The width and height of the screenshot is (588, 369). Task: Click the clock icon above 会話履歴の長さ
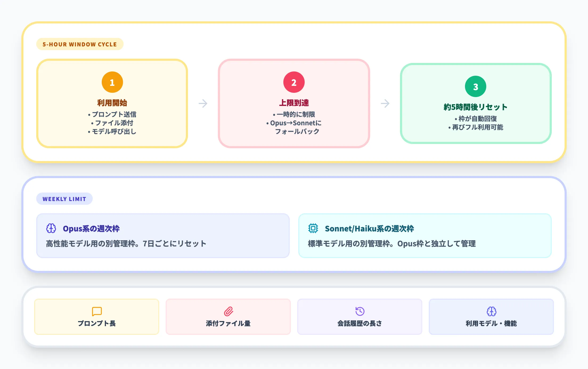click(x=360, y=311)
